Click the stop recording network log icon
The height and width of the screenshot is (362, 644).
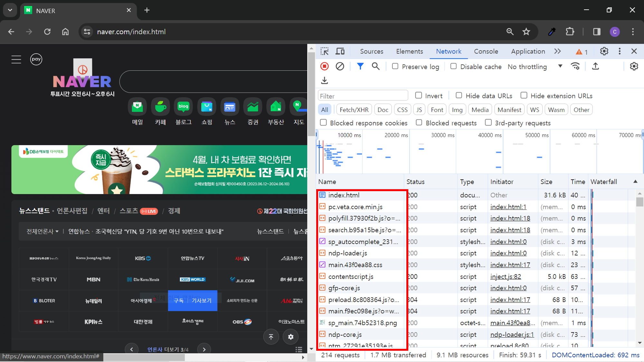click(x=325, y=66)
